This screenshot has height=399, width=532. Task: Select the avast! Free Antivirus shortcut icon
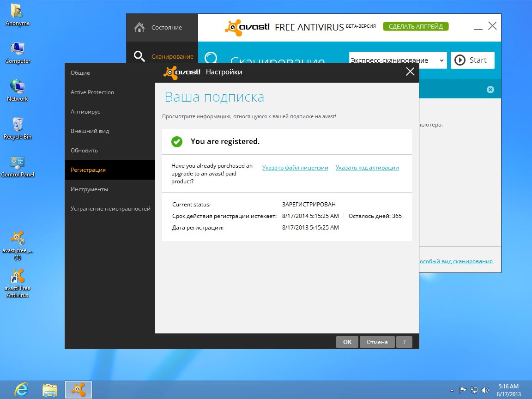[17, 283]
